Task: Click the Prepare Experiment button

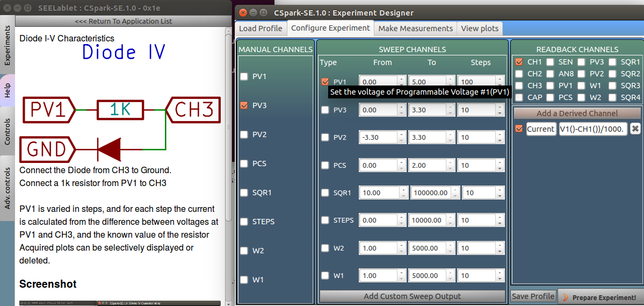Action: 600,297
